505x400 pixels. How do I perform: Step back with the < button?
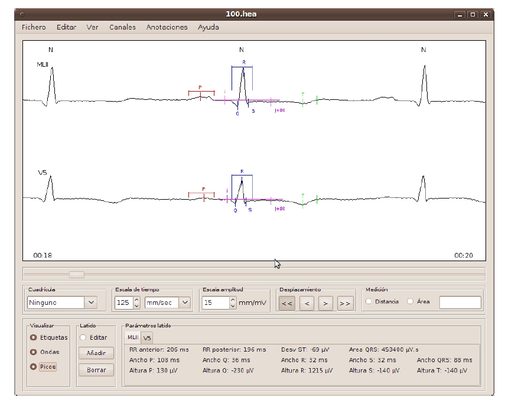click(307, 303)
